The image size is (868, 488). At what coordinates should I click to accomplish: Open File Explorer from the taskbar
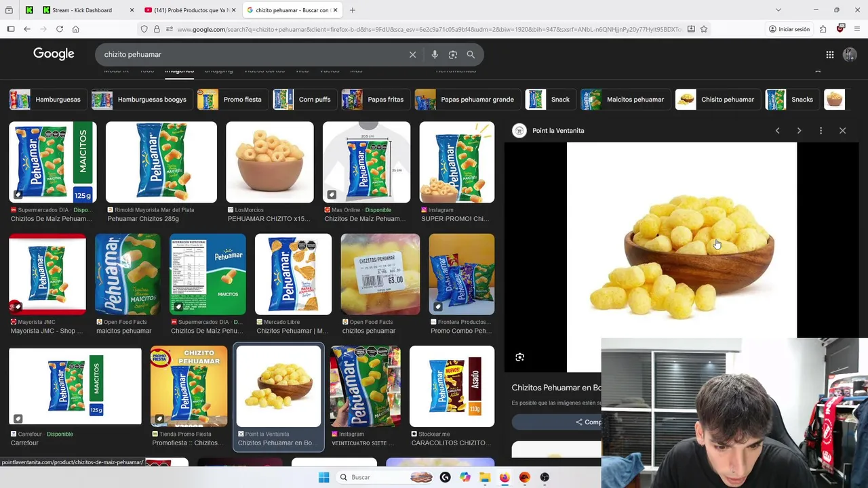[x=485, y=477]
